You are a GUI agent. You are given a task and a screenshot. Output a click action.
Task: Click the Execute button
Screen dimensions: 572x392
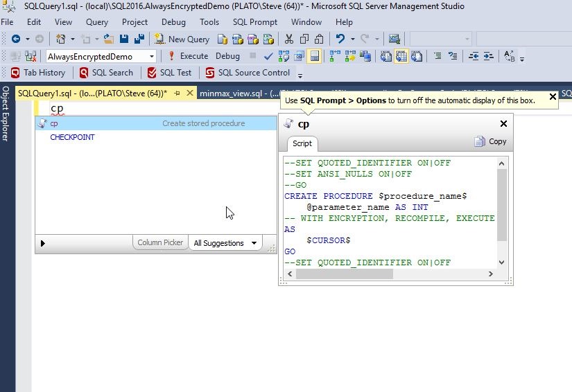point(188,56)
